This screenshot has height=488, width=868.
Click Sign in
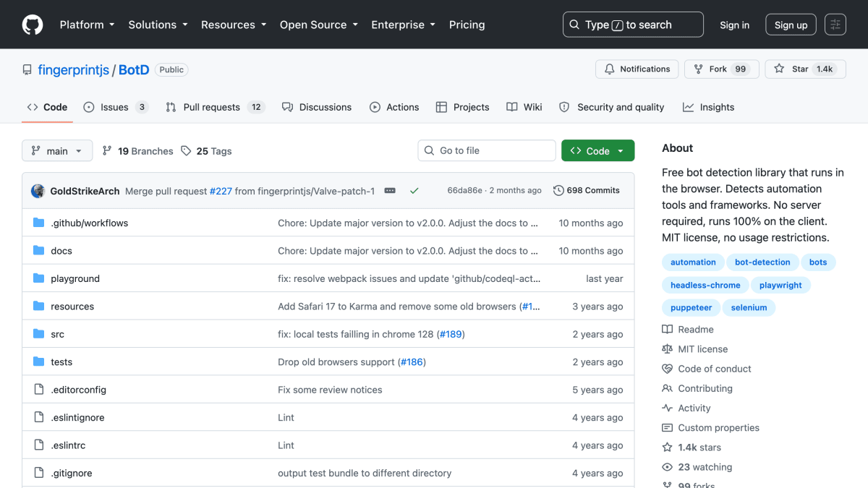[734, 25]
